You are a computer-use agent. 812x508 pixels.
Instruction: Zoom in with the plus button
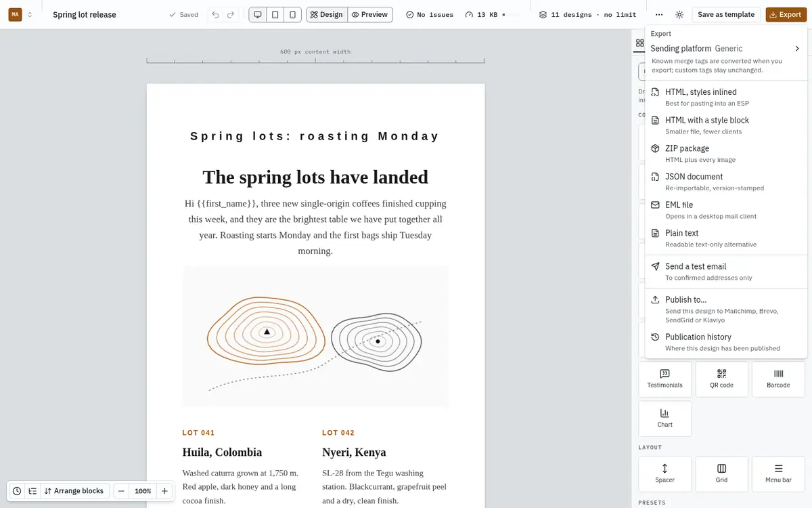point(164,491)
